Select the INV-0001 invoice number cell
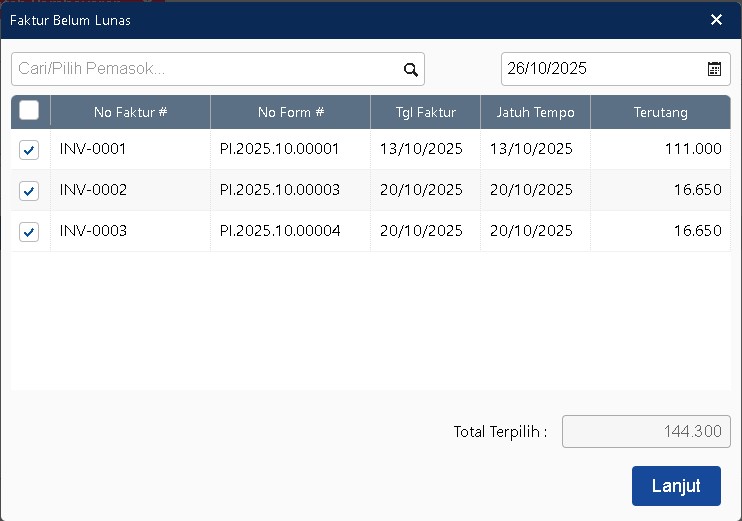The width and height of the screenshot is (742, 521). [93, 149]
